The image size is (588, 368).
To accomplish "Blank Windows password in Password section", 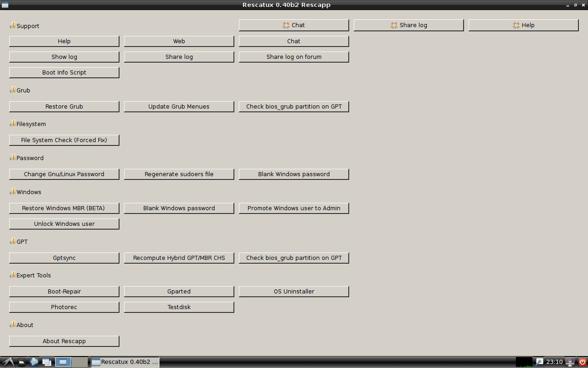I will pyautogui.click(x=294, y=174).
